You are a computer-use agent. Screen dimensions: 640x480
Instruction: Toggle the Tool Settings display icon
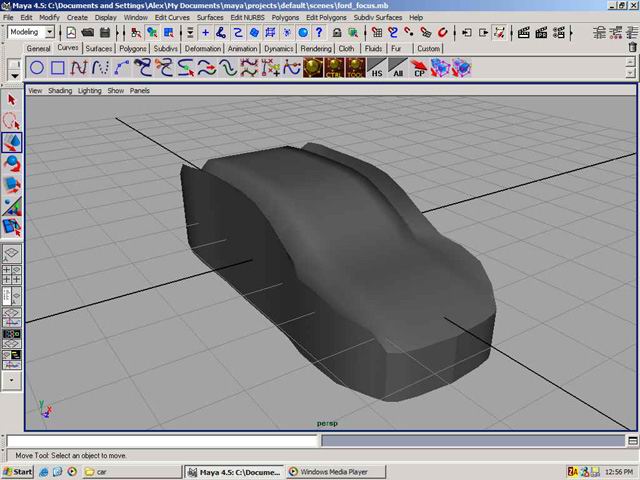[x=614, y=32]
